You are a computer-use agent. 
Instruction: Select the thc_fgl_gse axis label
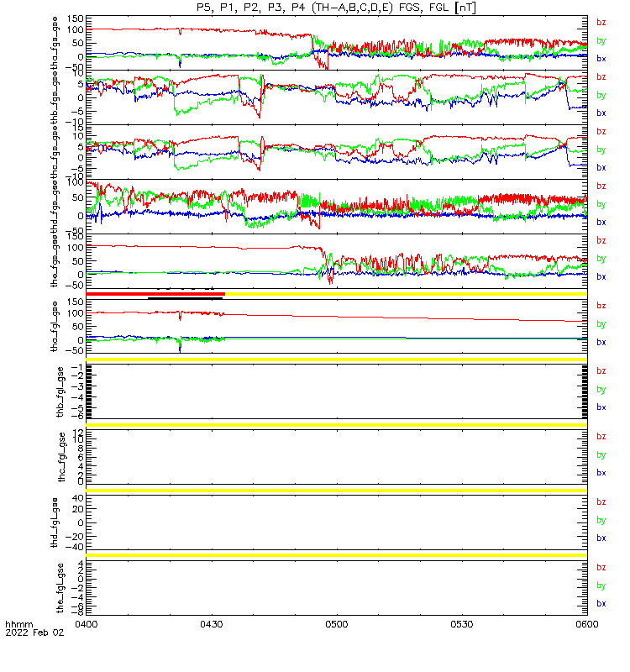(x=61, y=457)
